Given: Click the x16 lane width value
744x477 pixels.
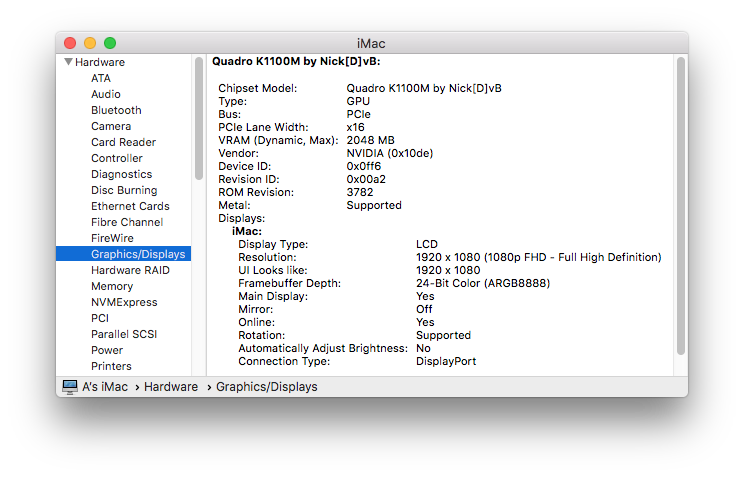Looking at the screenshot, I should coord(355,127).
